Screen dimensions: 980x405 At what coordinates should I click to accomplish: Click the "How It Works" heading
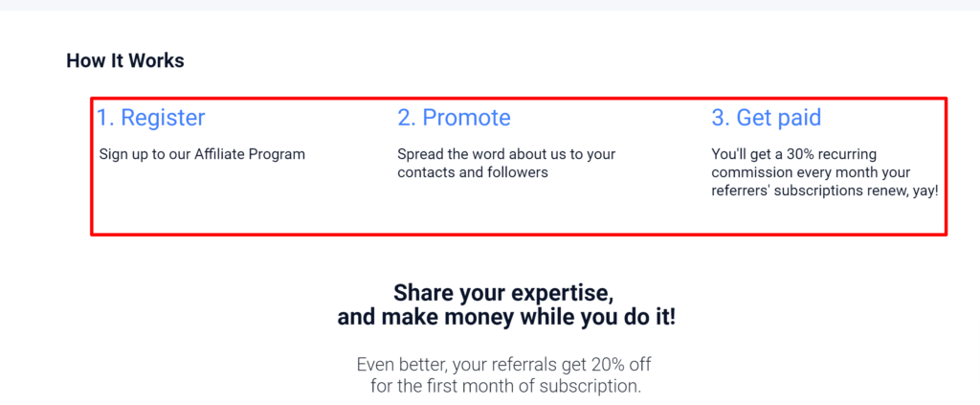(x=125, y=60)
